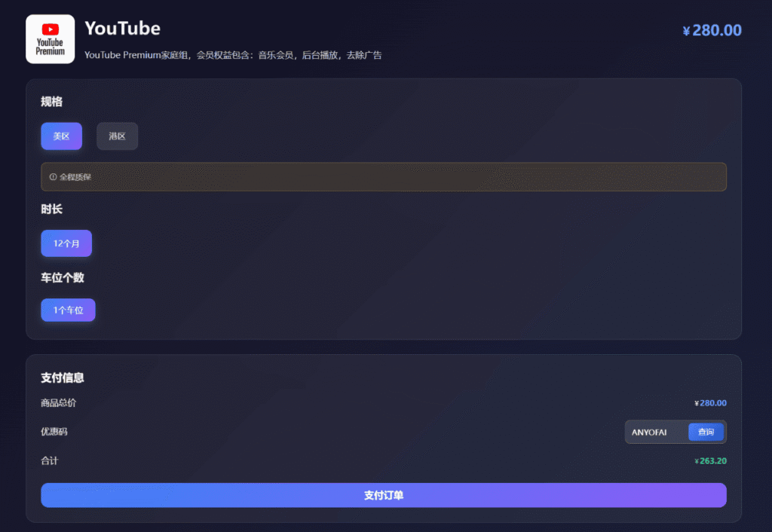
Task: Click the 优惠码 label
Action: click(54, 432)
